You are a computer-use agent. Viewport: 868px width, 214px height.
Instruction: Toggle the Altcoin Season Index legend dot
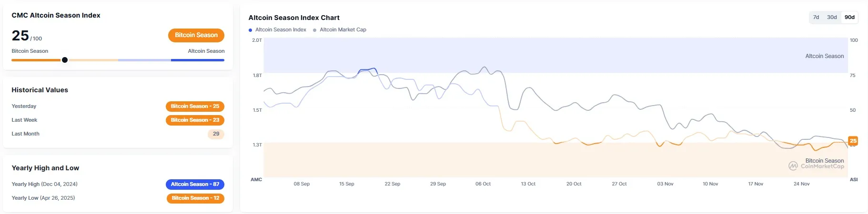coord(251,30)
